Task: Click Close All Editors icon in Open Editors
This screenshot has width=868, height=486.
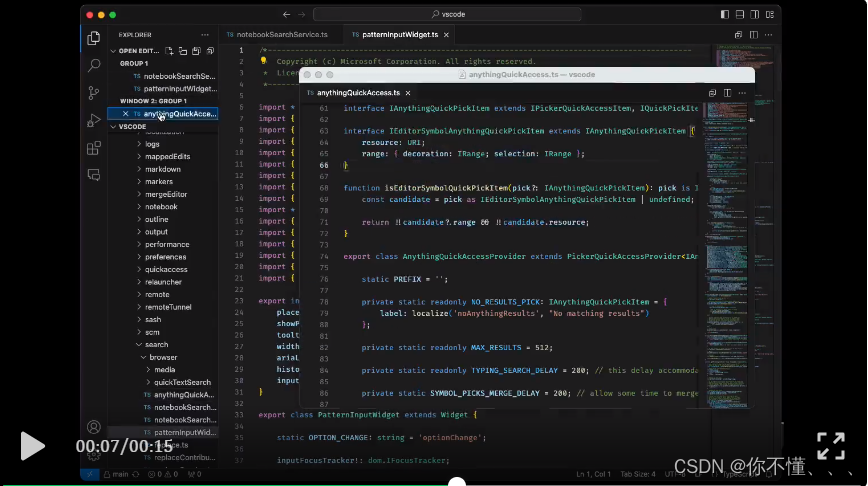Action: point(210,51)
